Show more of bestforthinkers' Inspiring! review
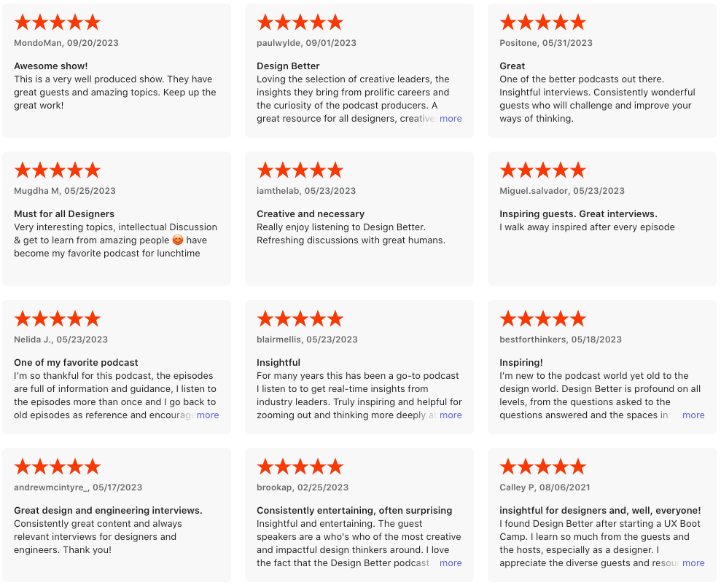 693,415
